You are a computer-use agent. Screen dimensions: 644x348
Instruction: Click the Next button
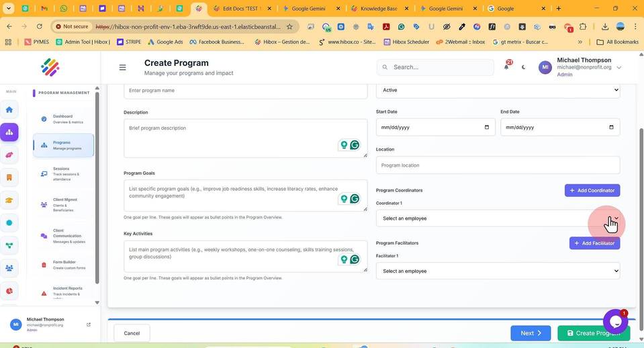coord(531,333)
